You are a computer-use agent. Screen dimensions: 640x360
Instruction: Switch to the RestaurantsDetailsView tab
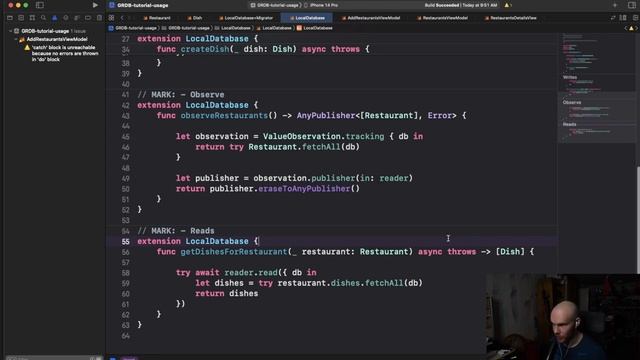tap(510, 18)
